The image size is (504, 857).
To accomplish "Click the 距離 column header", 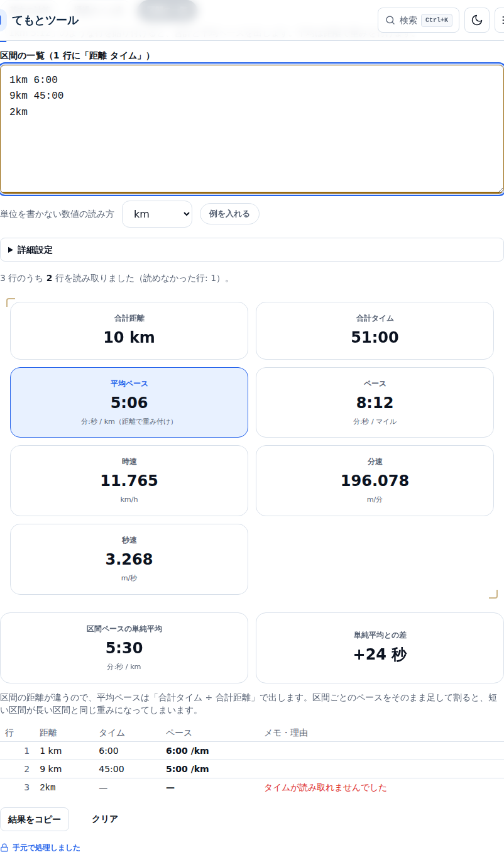I will 48,733.
